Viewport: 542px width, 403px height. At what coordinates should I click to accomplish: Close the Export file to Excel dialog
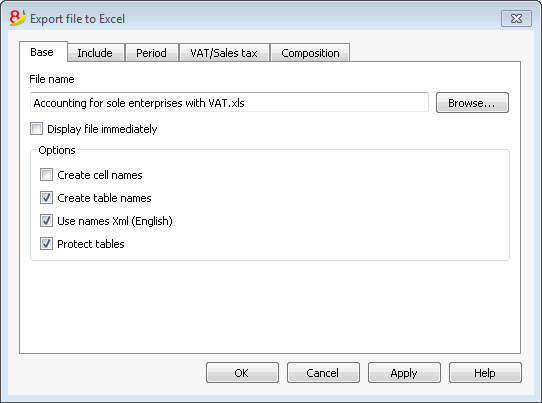click(x=516, y=19)
